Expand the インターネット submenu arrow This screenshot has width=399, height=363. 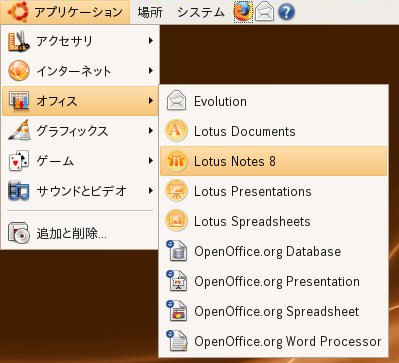click(x=151, y=71)
